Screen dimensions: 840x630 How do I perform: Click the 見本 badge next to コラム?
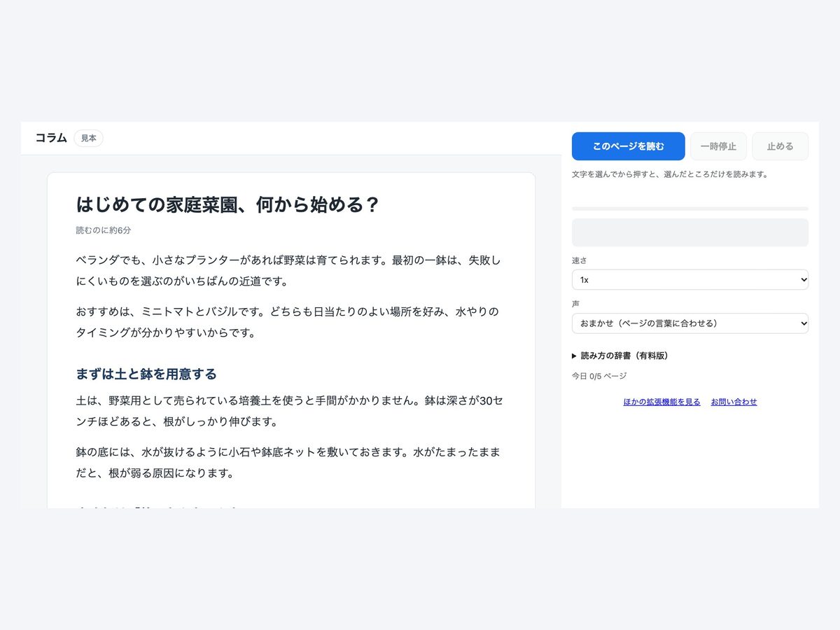(x=88, y=139)
